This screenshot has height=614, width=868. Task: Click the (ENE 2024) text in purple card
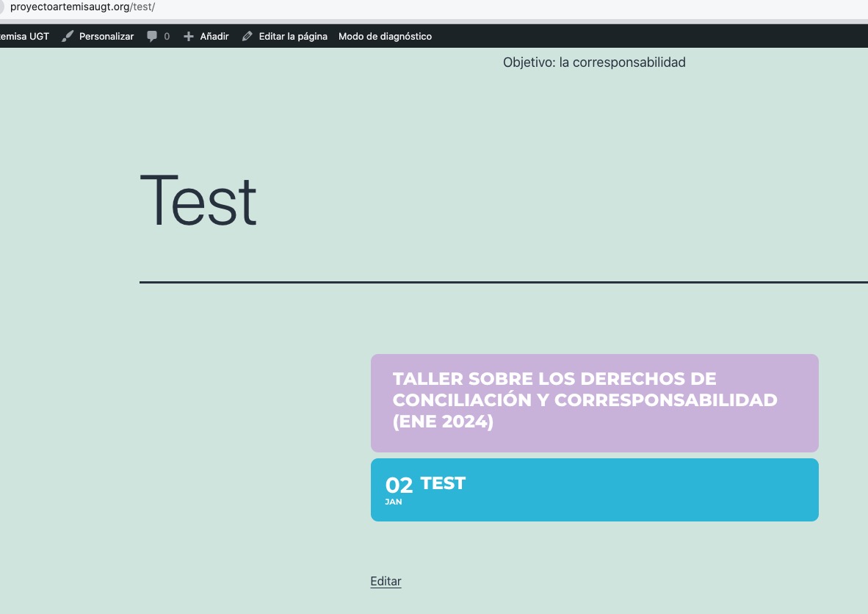click(443, 422)
